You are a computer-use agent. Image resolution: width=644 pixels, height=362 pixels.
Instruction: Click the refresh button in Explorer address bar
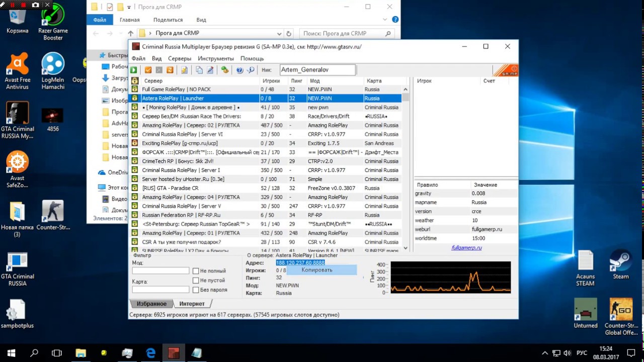point(289,34)
